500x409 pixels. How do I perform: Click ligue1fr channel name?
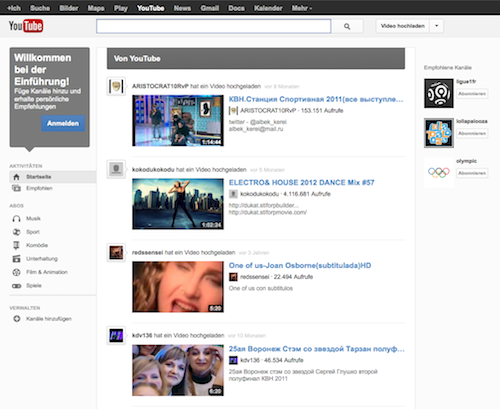pyautogui.click(x=466, y=82)
